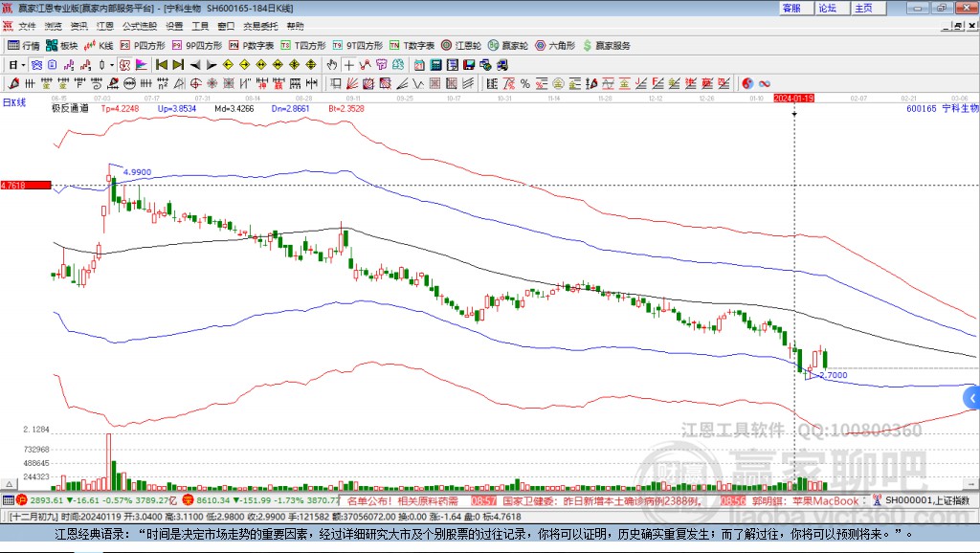Open the 六角形 hexagon tool
Viewport: 980px width, 553px height.
tap(555, 45)
